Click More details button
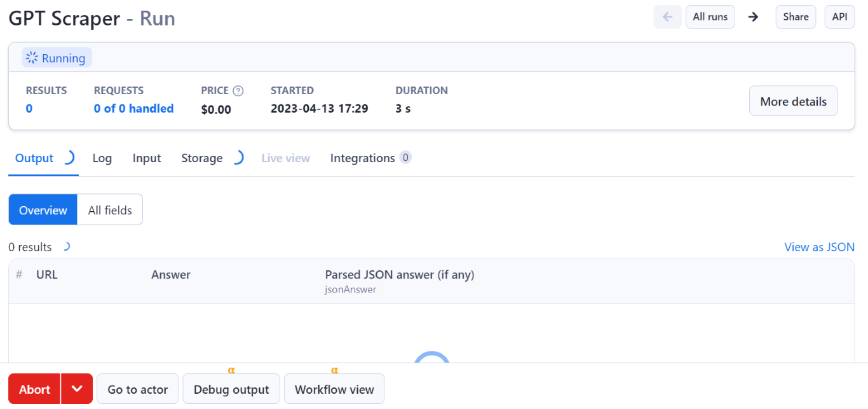Screen dimensions: 868x409 [x=793, y=101]
